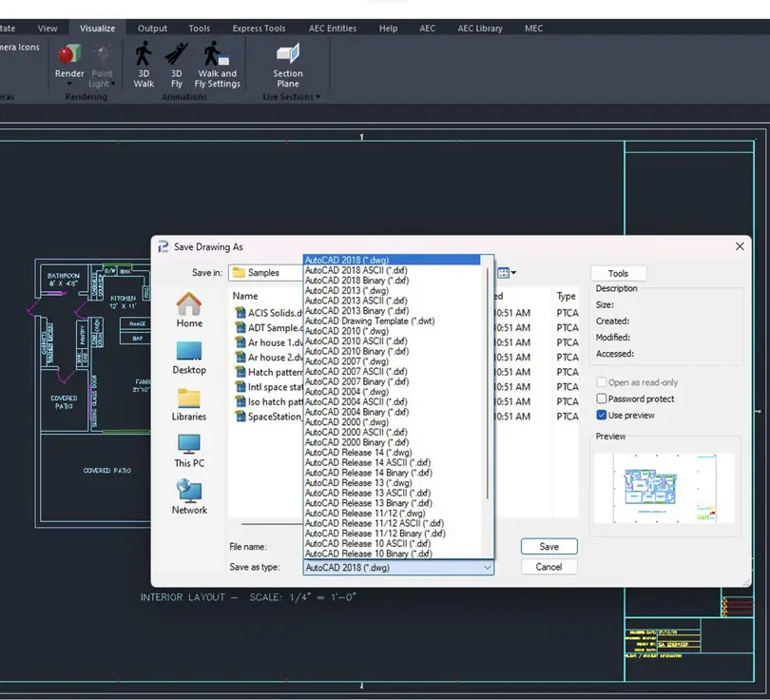The height and width of the screenshot is (700, 770).
Task: Pick AutoCAD Release 14 (*.dwg) format
Action: (358, 452)
